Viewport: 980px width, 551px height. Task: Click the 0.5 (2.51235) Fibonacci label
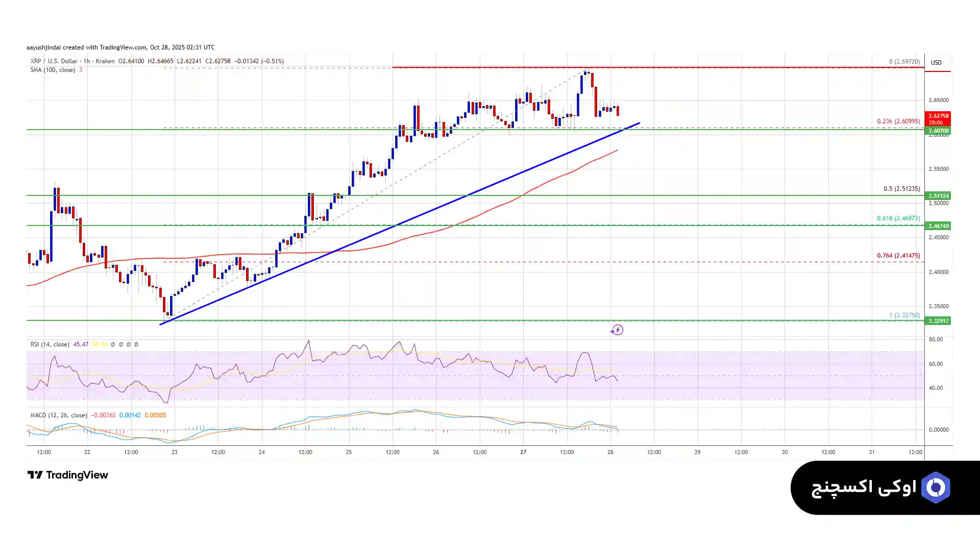tap(901, 189)
